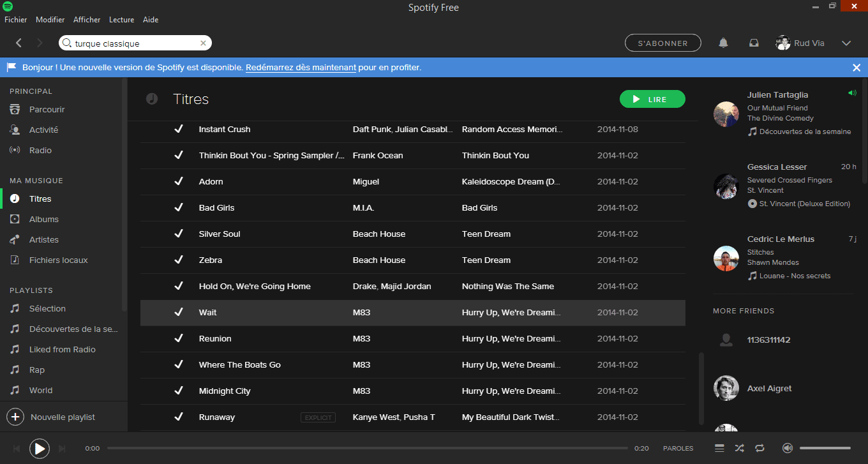Open Radio in the sidebar

click(40, 150)
